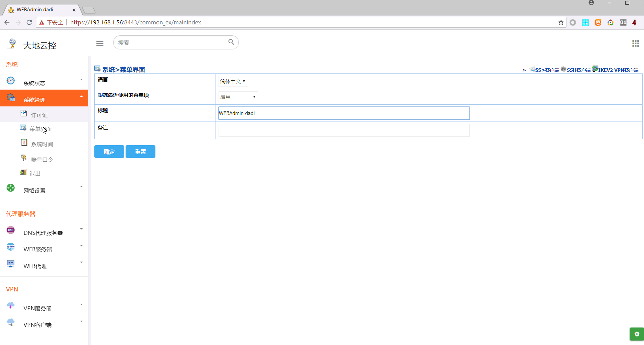This screenshot has height=345, width=644.
Task: Expand the 网络设置 menu arrow
Action: 81,187
